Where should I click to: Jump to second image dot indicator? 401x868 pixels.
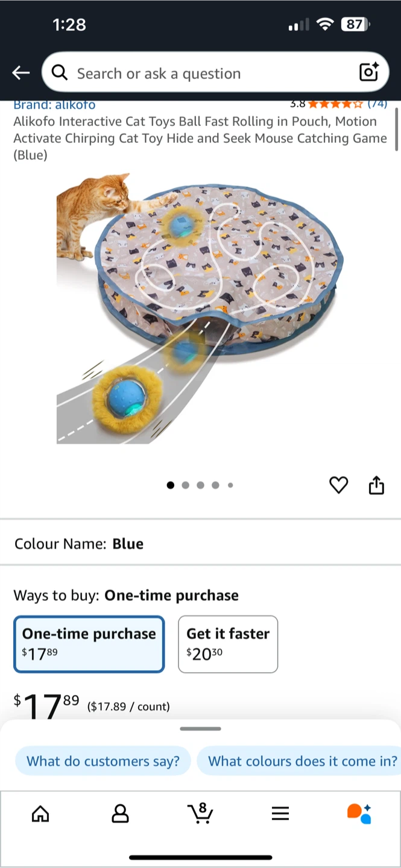(185, 485)
